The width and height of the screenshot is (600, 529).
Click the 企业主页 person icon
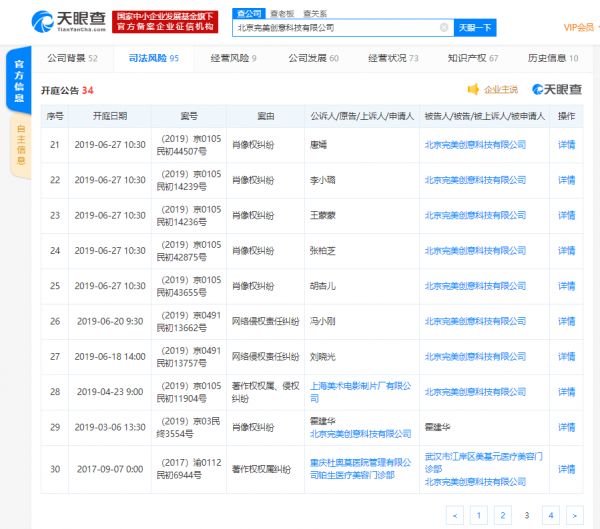474,89
